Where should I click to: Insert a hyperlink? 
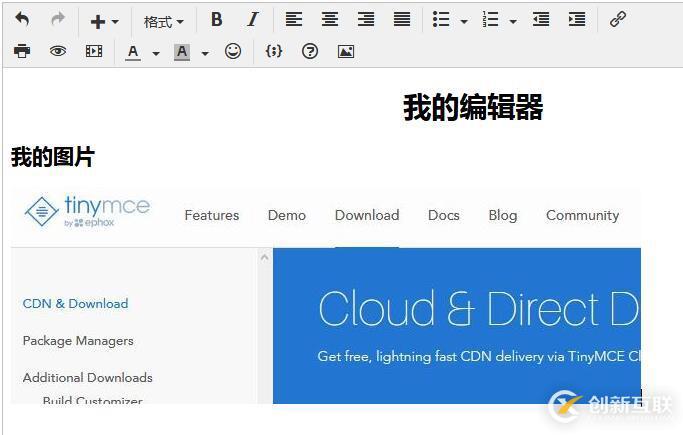point(618,20)
